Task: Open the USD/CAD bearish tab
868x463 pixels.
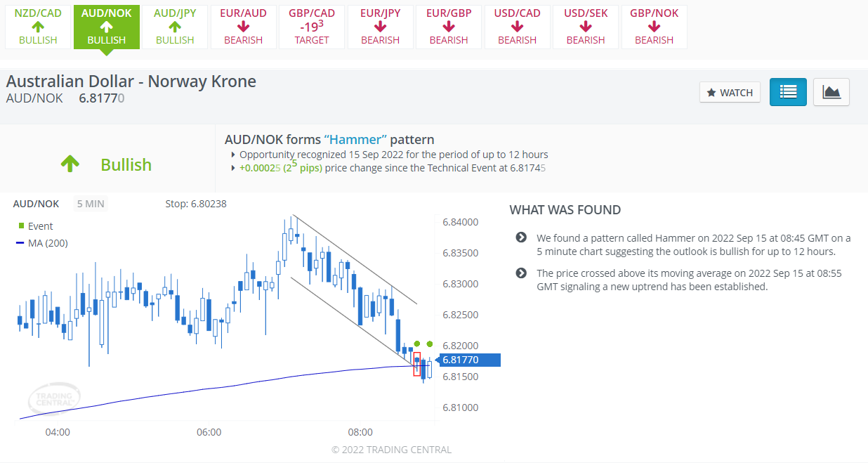Action: pos(517,27)
